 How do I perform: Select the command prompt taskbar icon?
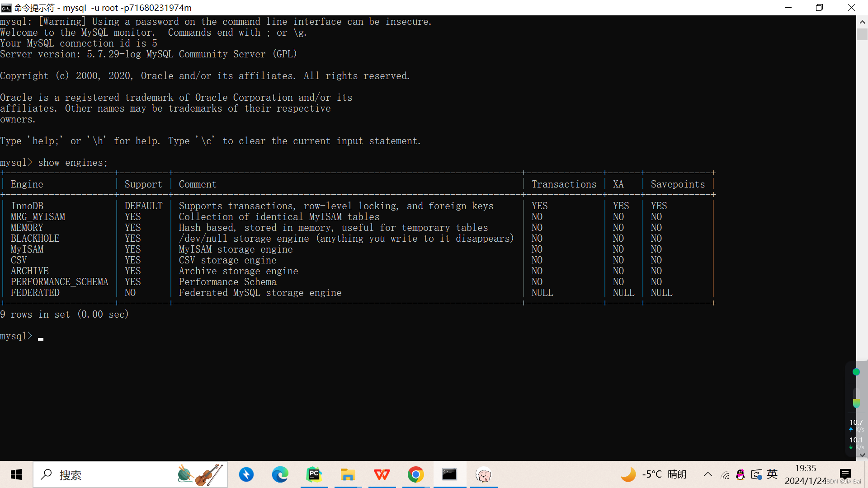[x=450, y=474]
